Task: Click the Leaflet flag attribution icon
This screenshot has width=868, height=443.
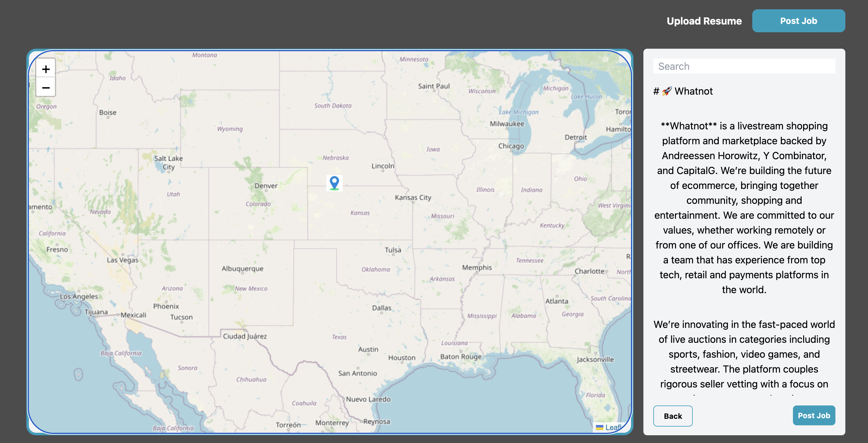Action: [599, 427]
